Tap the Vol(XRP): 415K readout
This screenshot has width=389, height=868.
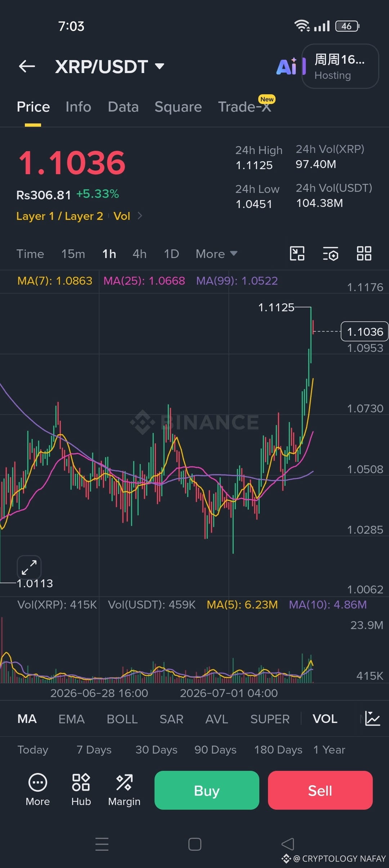click(57, 605)
